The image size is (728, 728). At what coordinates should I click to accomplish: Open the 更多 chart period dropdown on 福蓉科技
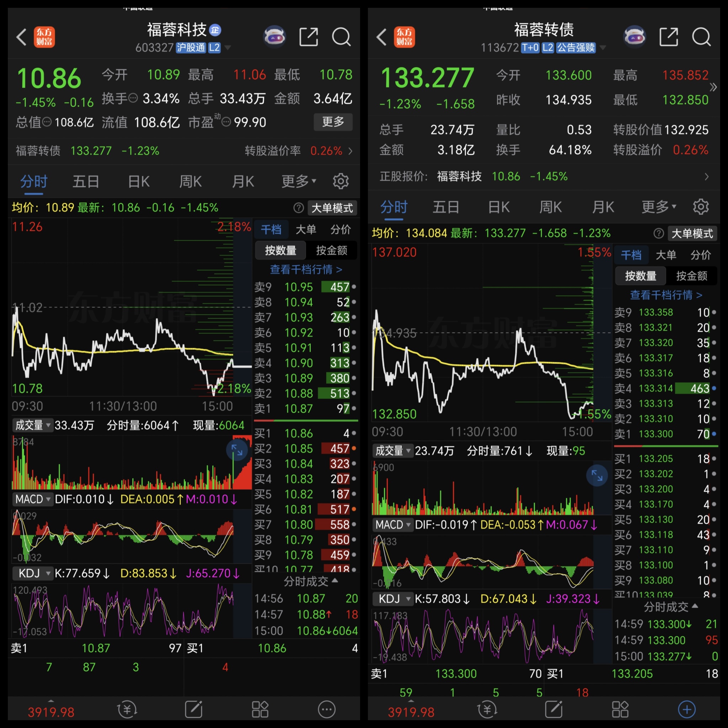299,181
